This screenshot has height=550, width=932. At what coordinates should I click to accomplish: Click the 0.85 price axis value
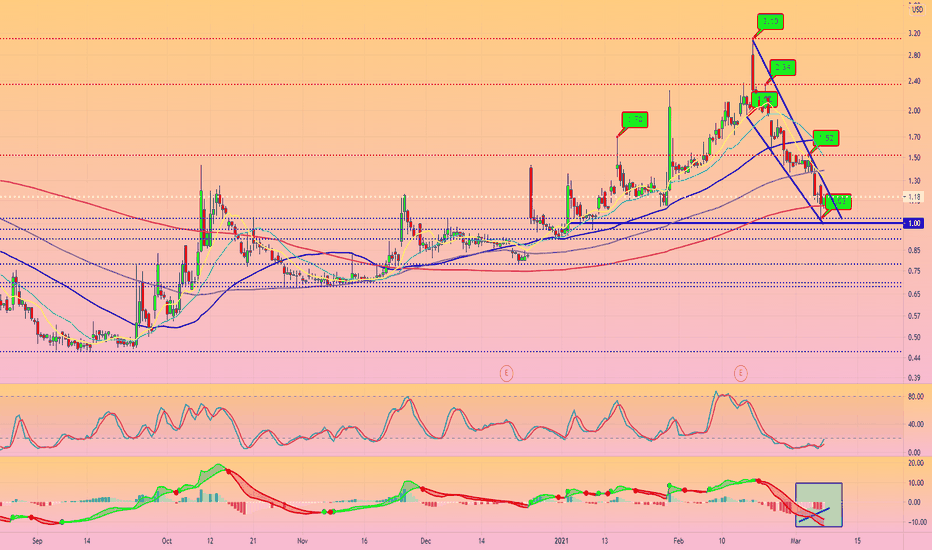pyautogui.click(x=914, y=251)
